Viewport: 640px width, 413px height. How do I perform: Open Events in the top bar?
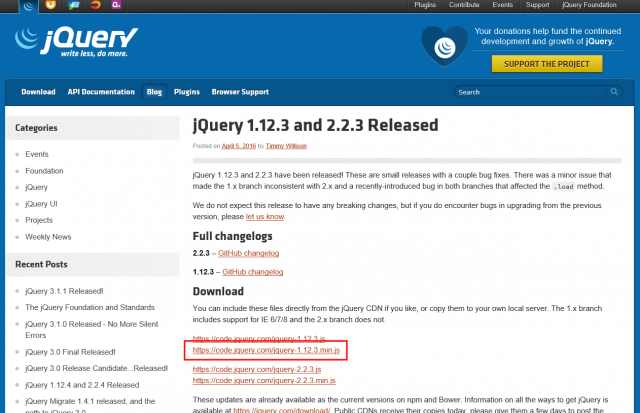coord(502,5)
